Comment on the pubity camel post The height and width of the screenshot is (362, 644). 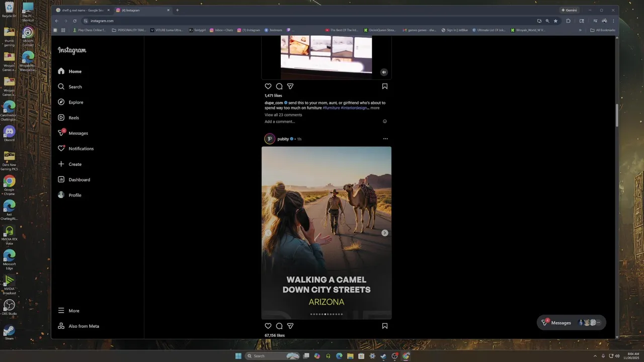coord(279,326)
